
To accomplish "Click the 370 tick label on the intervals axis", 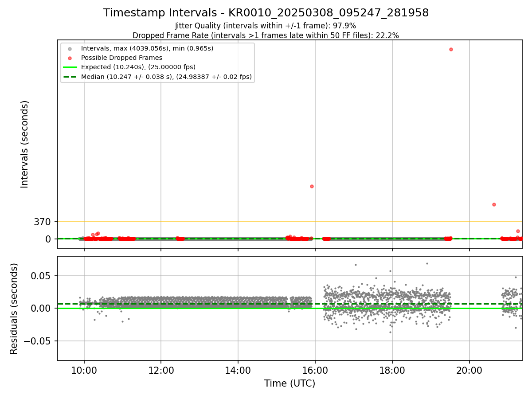I will [43, 222].
